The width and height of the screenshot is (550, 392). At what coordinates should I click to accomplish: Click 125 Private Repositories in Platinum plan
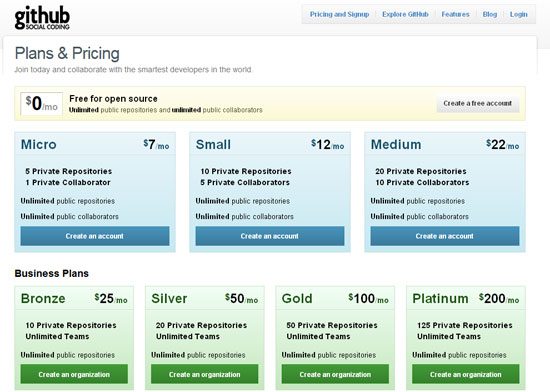(464, 325)
